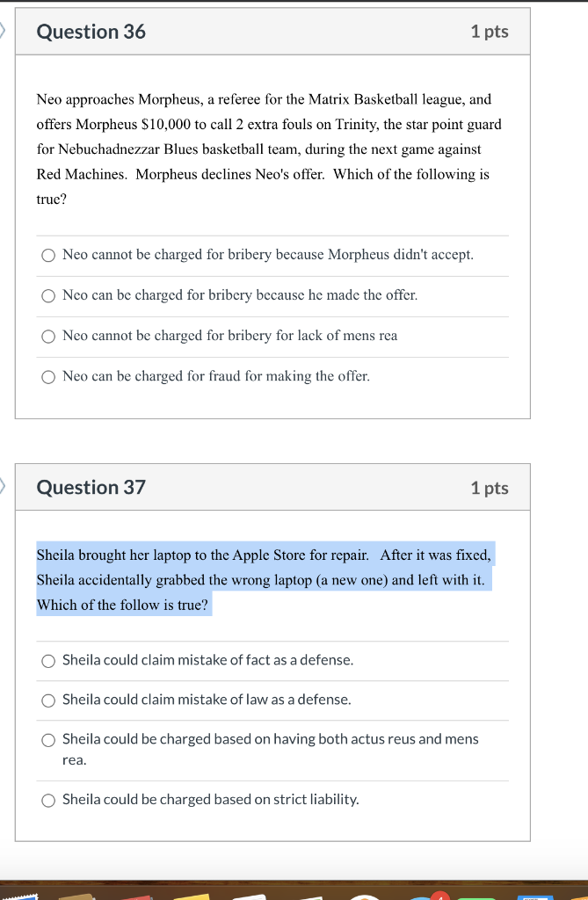Choose 'Sheila could claim mistake of law as a defense'
This screenshot has width=588, height=900.
pyautogui.click(x=48, y=700)
